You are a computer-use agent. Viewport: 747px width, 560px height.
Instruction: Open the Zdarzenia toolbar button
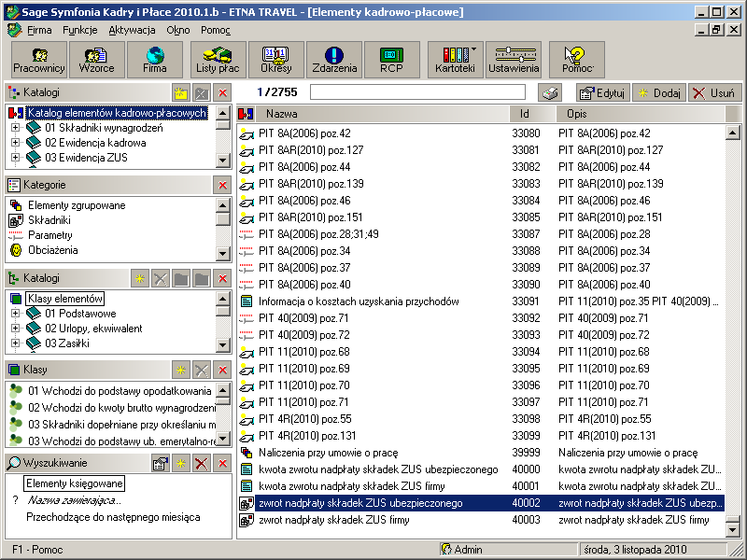[334, 60]
